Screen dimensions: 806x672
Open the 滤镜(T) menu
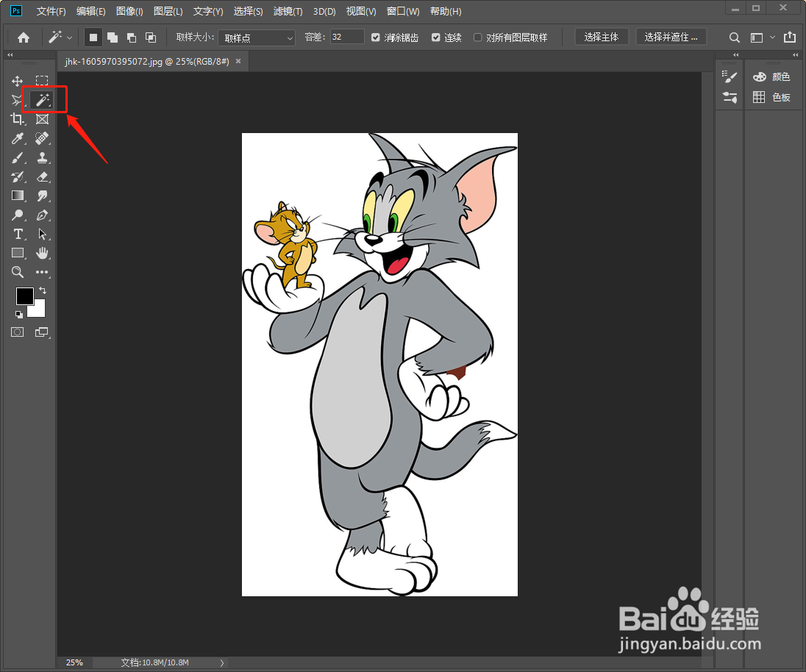tap(288, 11)
